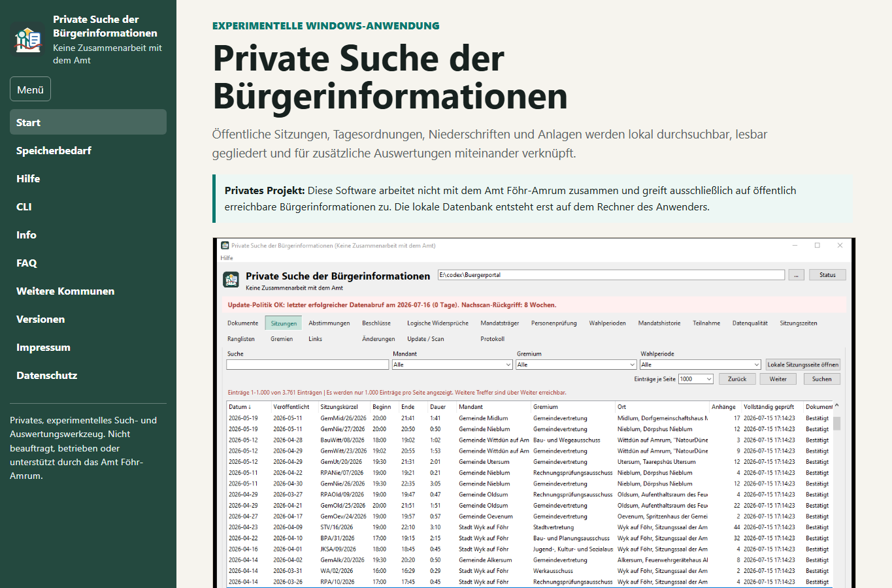
Task: Click the Zurück button
Action: click(738, 379)
